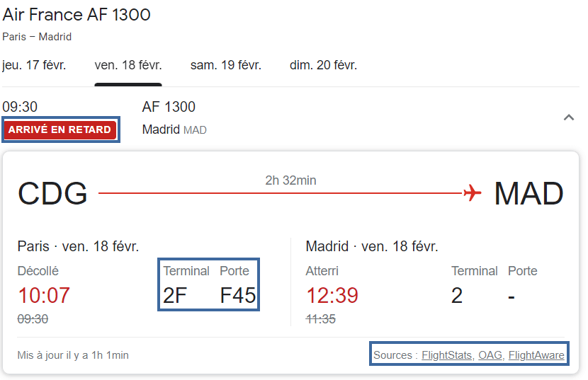588x380 pixels.
Task: Click the flight duration 2h 32min
Action: pos(290,180)
